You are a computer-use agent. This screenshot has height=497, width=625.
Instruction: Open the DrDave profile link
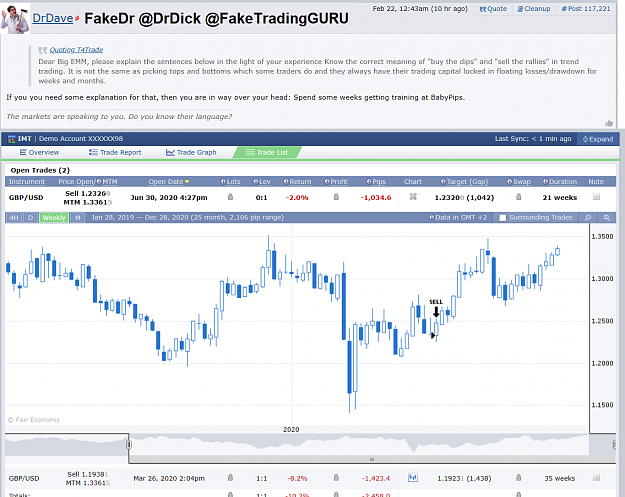click(53, 18)
